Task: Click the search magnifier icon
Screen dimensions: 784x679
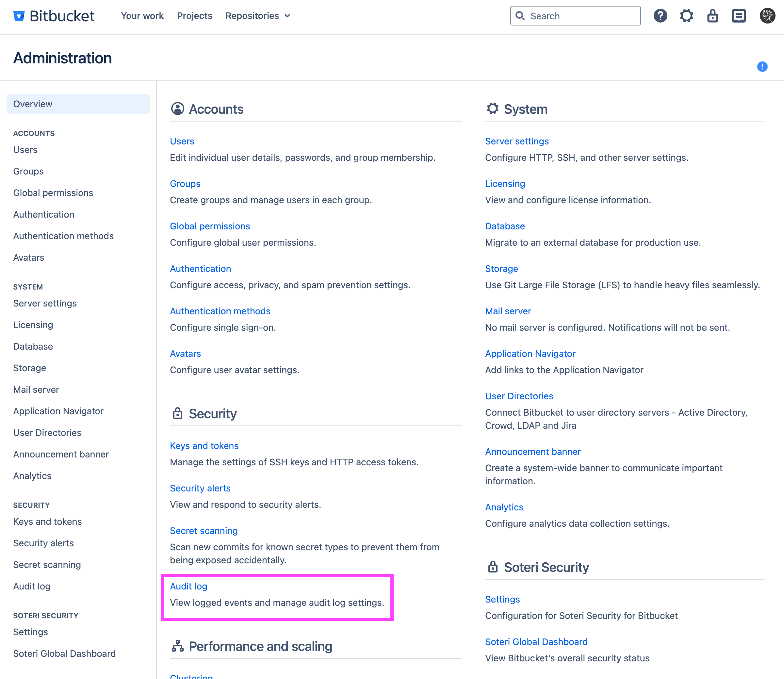Action: coord(520,16)
